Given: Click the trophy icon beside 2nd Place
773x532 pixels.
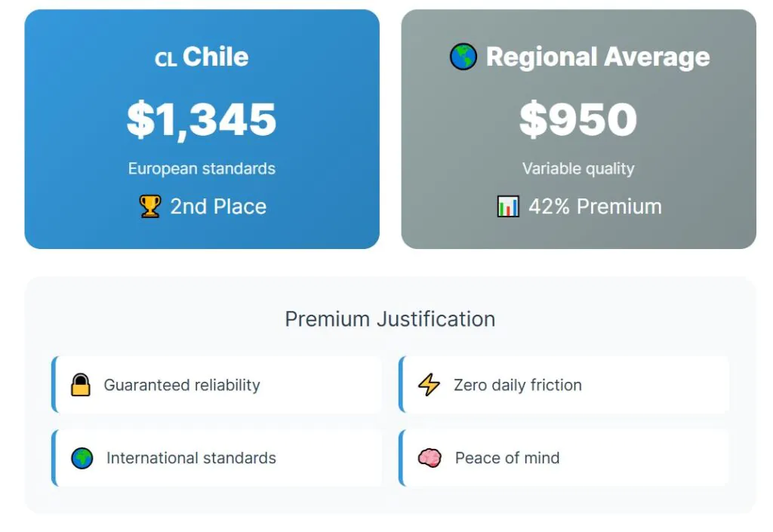Looking at the screenshot, I should pyautogui.click(x=150, y=207).
